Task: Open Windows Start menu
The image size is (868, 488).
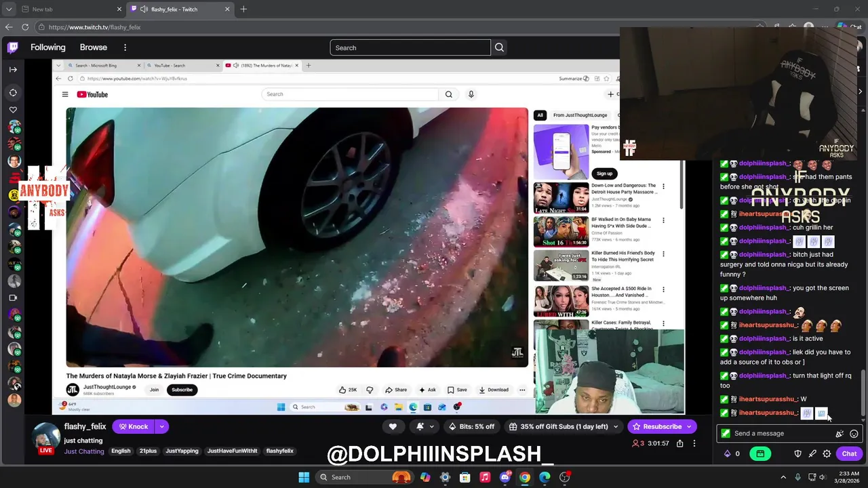Action: coord(304,477)
